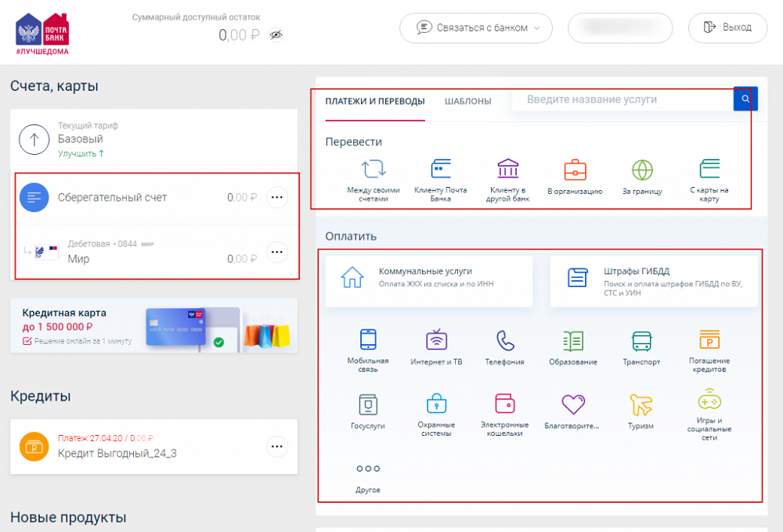Expand options for Кредит Выгодный_24_3
The width and height of the screenshot is (783, 532).
(277, 447)
